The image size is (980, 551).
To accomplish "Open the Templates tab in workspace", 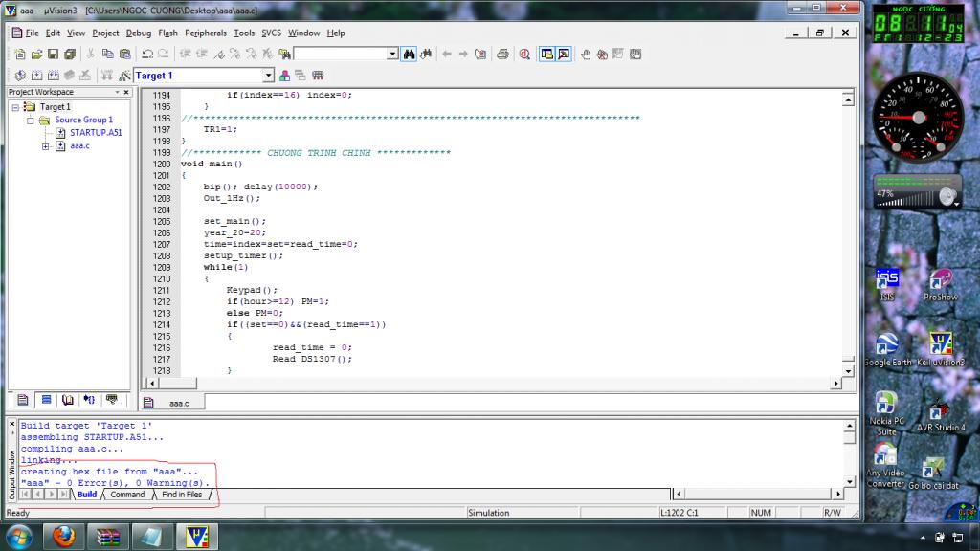I will tap(112, 400).
